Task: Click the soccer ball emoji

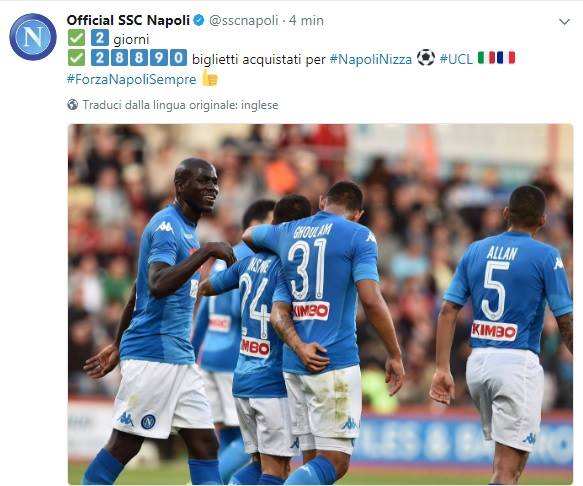Action: coord(426,58)
